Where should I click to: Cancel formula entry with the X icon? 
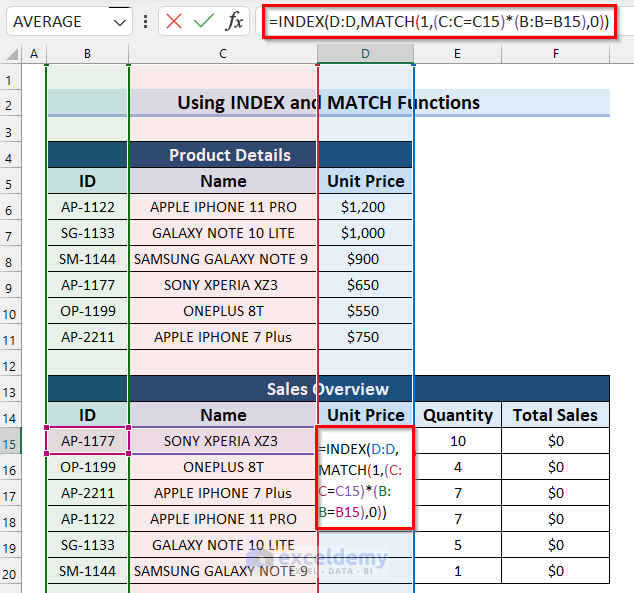point(174,21)
